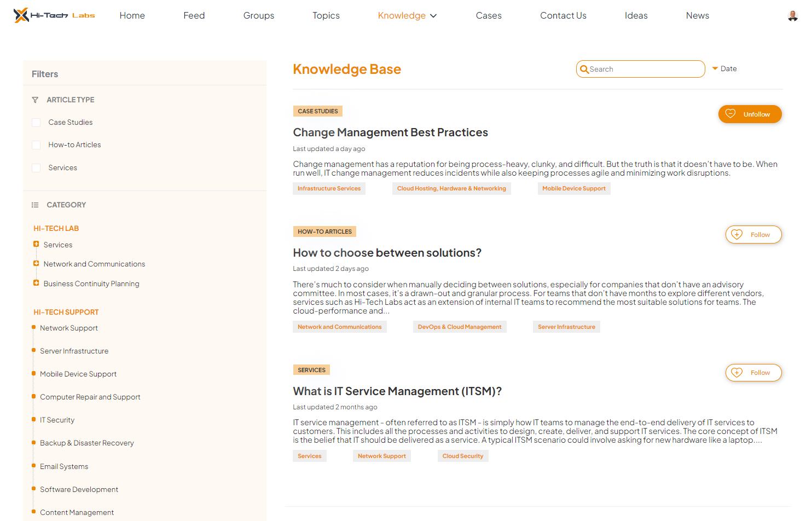Select Email Systems category
This screenshot has width=812, height=521.
(64, 466)
